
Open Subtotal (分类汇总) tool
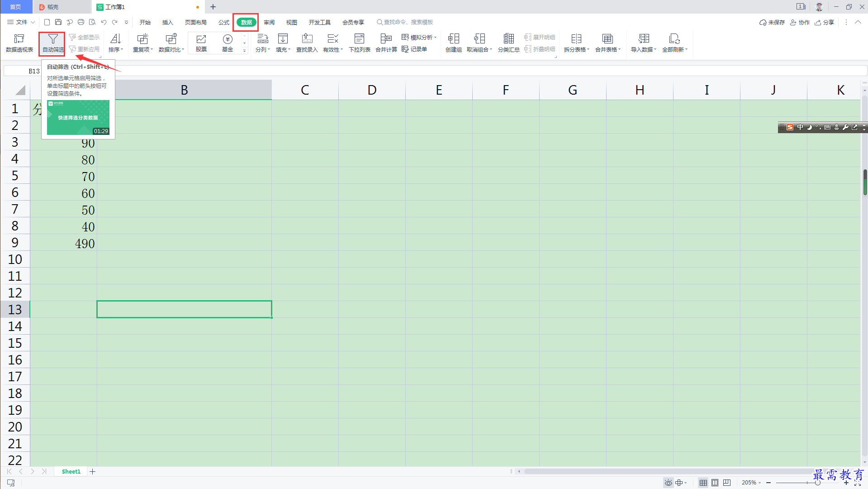509,43
